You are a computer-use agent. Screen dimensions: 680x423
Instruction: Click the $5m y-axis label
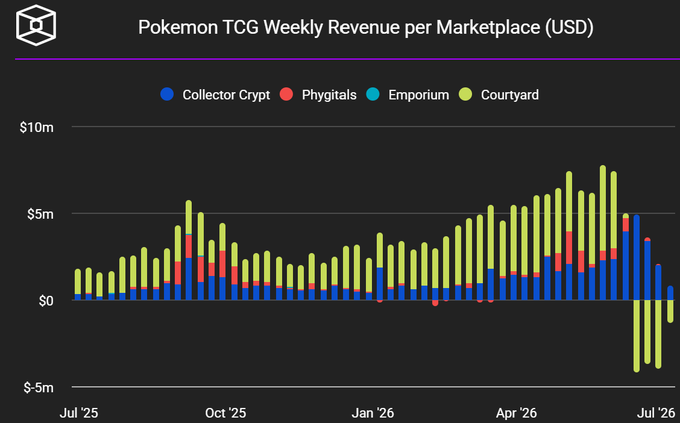tap(40, 214)
